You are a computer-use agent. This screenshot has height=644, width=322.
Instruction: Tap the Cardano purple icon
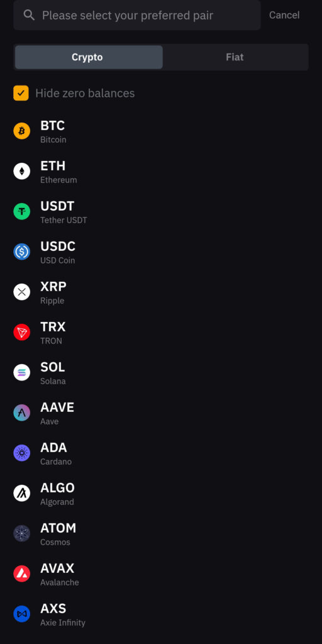pos(22,453)
